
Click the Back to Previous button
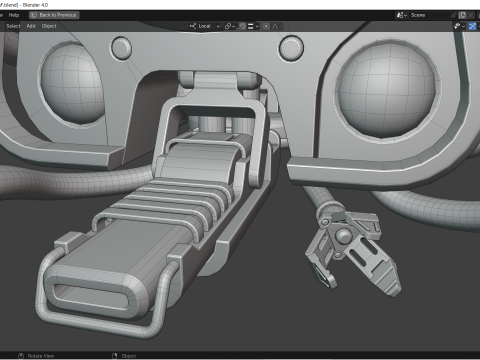(54, 15)
